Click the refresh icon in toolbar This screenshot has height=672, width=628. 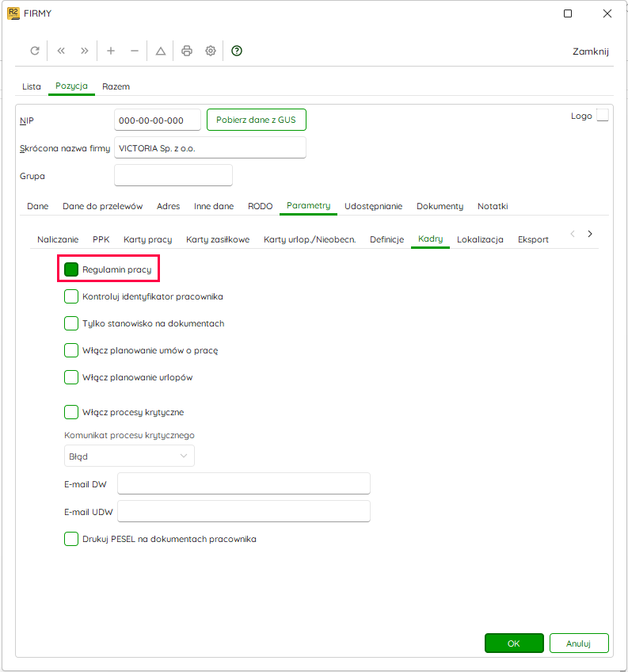coord(35,51)
